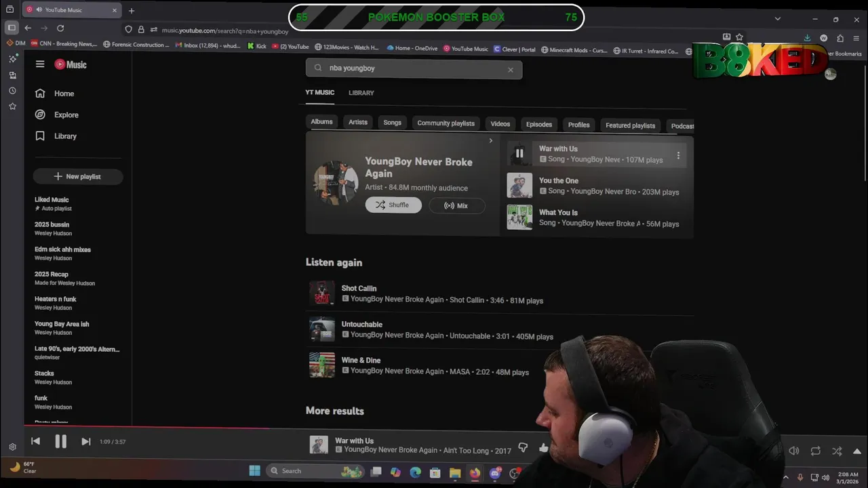Image resolution: width=868 pixels, height=488 pixels.
Task: Open the browser application menu
Action: [x=856, y=38]
